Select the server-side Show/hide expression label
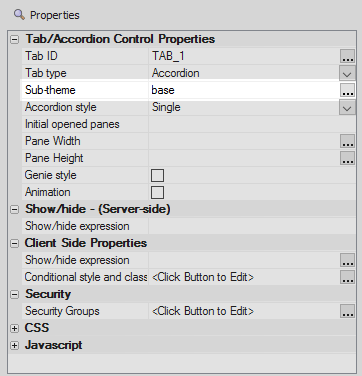Screen dimensions: 362x376 (x=77, y=226)
